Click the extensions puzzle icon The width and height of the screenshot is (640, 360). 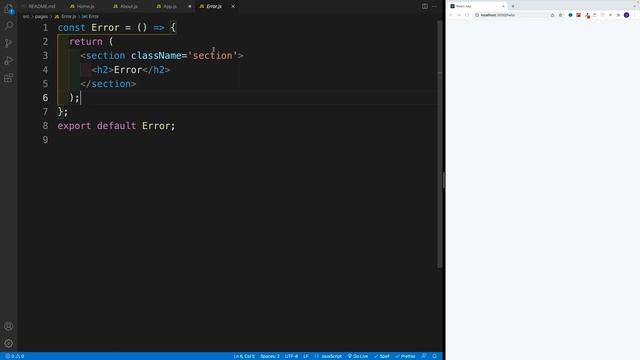[x=618, y=15]
